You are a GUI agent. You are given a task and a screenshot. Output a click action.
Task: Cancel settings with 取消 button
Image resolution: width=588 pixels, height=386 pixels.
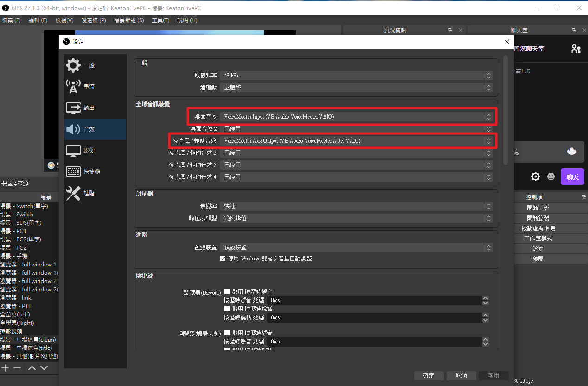pos(461,376)
